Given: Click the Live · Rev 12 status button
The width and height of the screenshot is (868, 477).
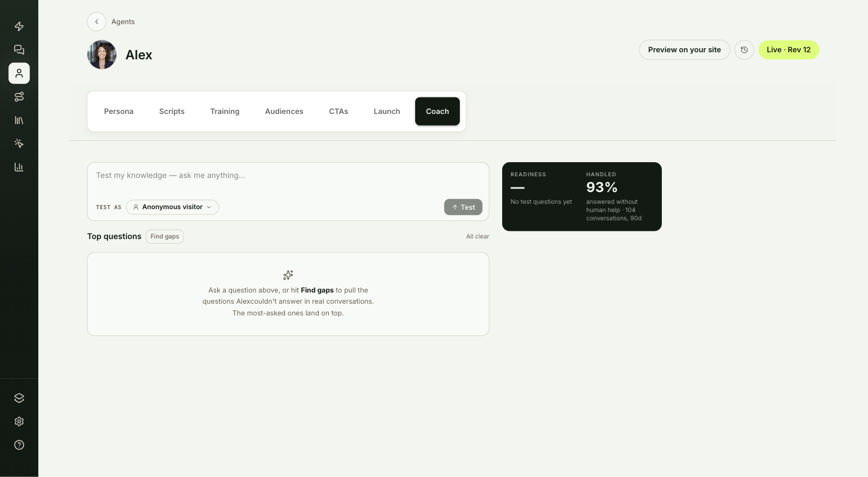Looking at the screenshot, I should click(x=789, y=50).
